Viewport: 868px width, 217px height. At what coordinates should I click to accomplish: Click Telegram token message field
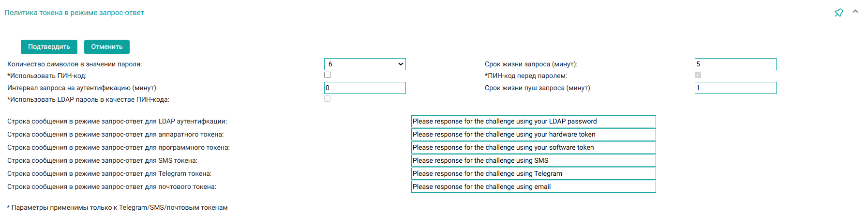click(533, 173)
